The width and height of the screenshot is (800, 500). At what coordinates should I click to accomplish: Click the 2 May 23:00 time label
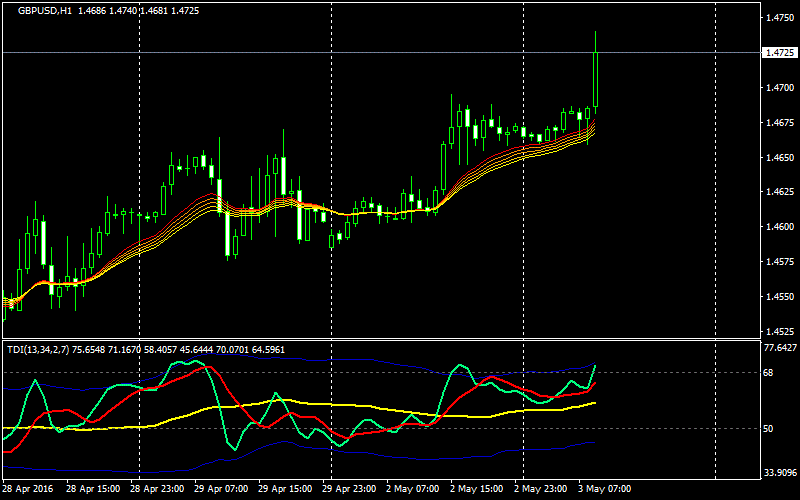pos(541,489)
